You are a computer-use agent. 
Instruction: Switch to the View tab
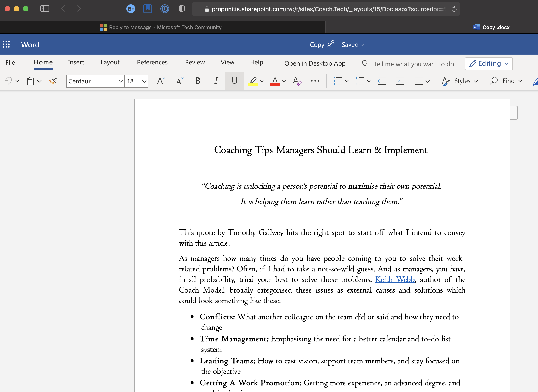tap(227, 62)
